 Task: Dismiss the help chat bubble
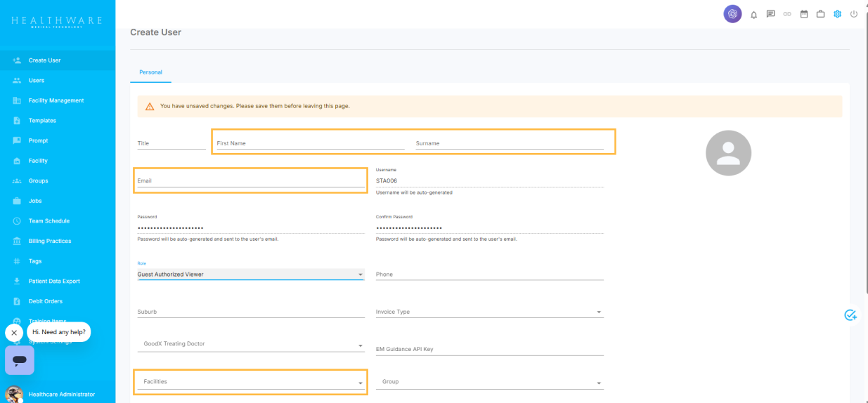pyautogui.click(x=14, y=333)
